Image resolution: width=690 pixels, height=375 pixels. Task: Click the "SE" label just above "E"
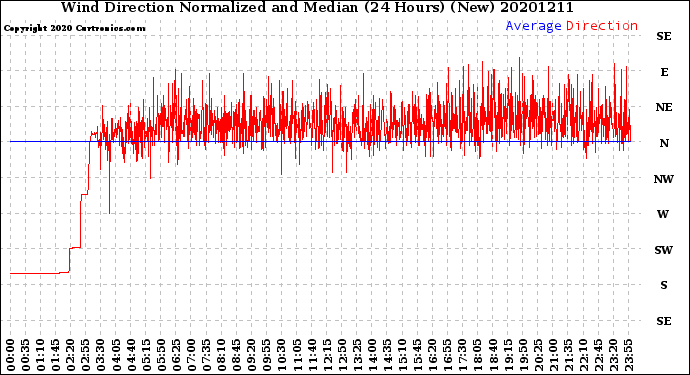coord(664,36)
